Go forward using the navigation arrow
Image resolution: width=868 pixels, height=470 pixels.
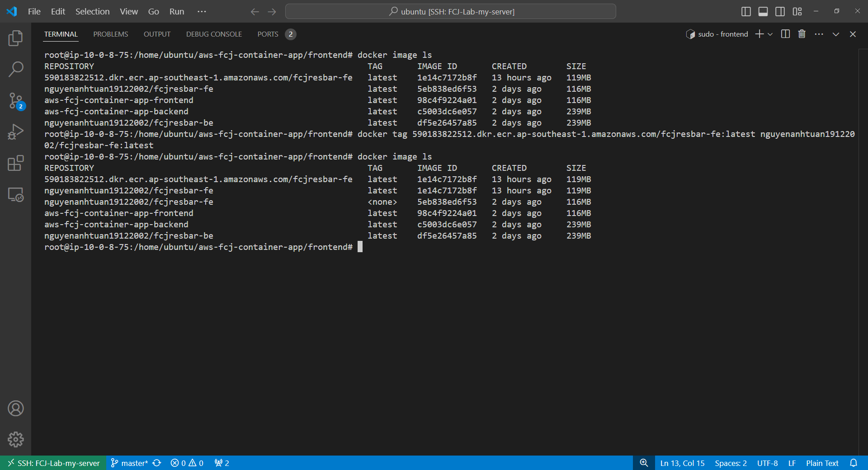tap(272, 12)
